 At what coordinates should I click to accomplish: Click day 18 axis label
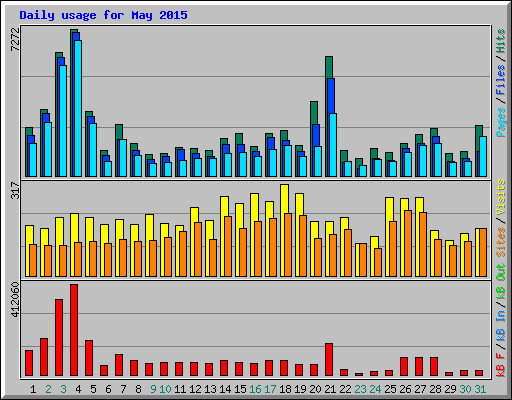click(x=285, y=389)
